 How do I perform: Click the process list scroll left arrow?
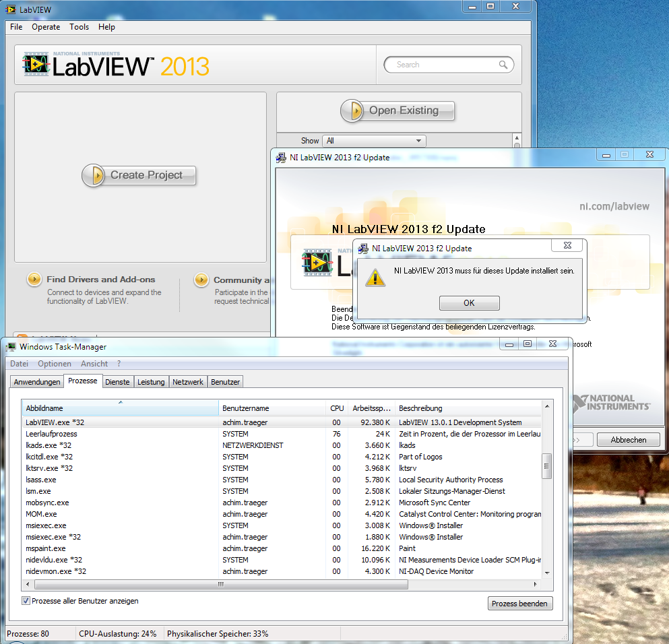coord(28,584)
